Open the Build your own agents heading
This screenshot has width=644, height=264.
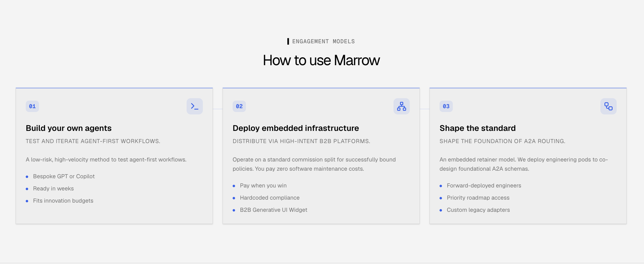tap(69, 128)
